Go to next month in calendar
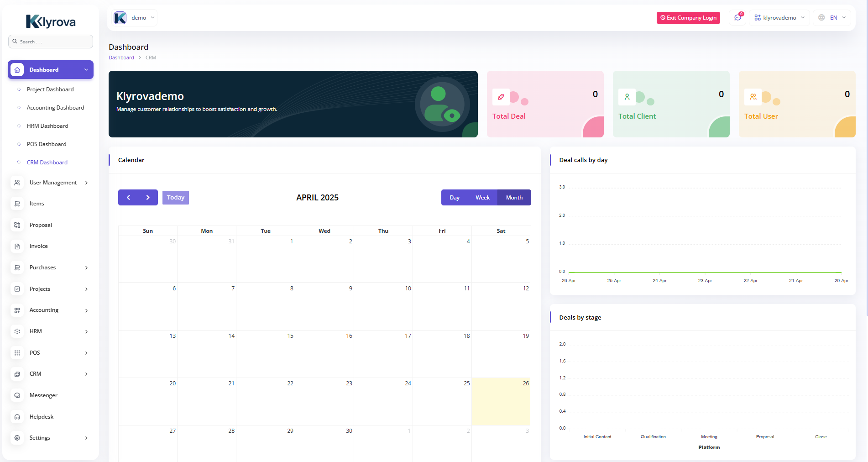The image size is (868, 462). click(148, 198)
